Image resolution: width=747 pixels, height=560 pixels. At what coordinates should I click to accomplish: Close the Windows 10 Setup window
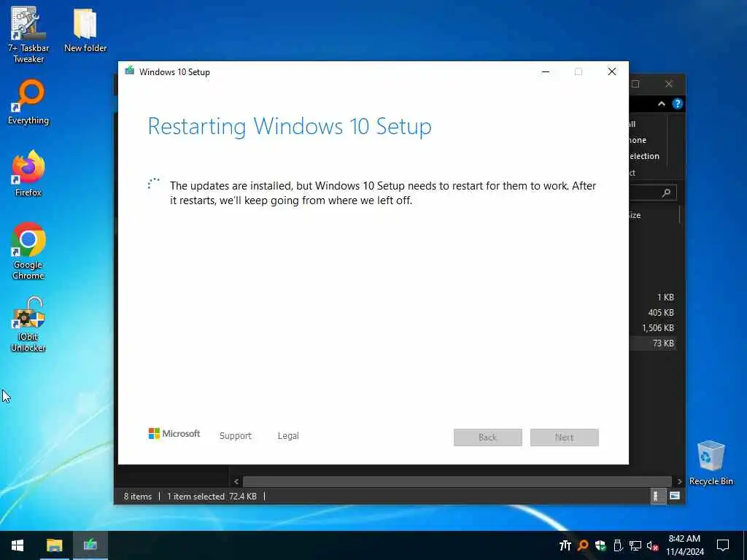pyautogui.click(x=612, y=72)
